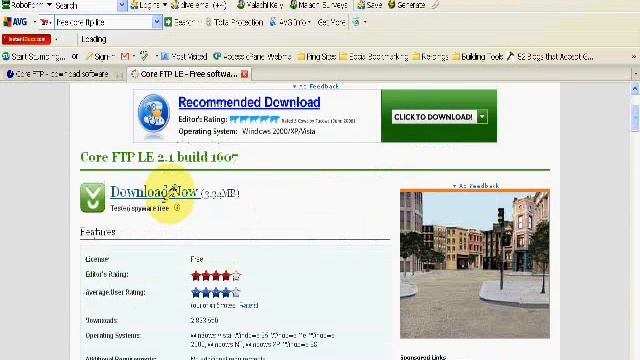The height and width of the screenshot is (360, 640).
Task: Click the AVG toolbar logo
Action: point(16,22)
